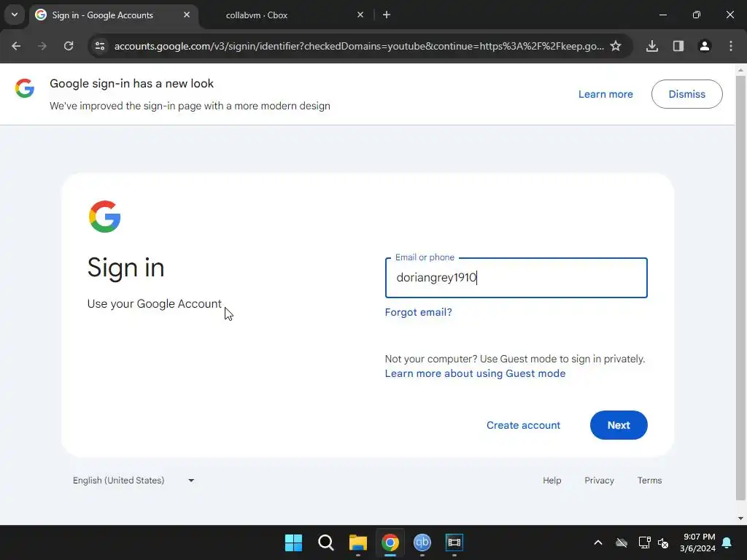Click the Email or phone field
Viewport: 747px width, 560px height.
[x=516, y=278]
